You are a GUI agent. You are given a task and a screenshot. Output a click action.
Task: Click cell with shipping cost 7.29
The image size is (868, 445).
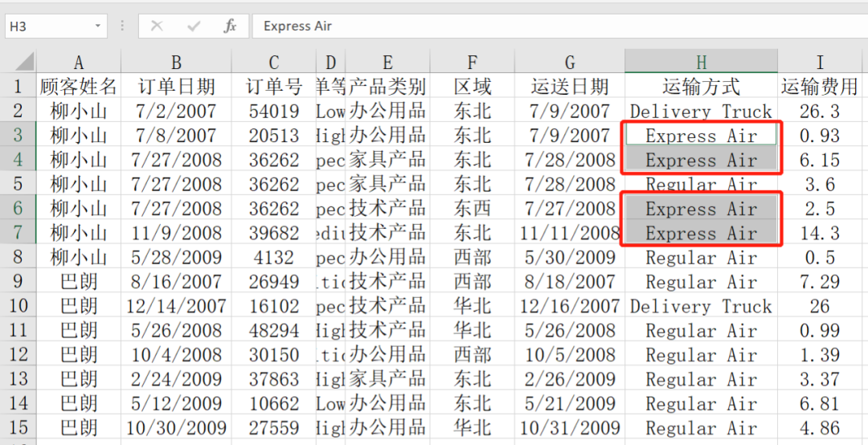(x=820, y=281)
